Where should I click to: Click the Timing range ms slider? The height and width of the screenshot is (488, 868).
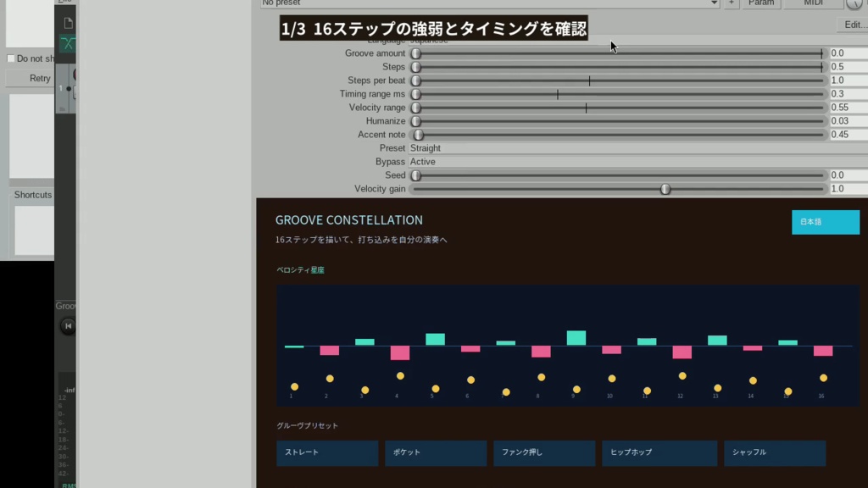(x=618, y=94)
